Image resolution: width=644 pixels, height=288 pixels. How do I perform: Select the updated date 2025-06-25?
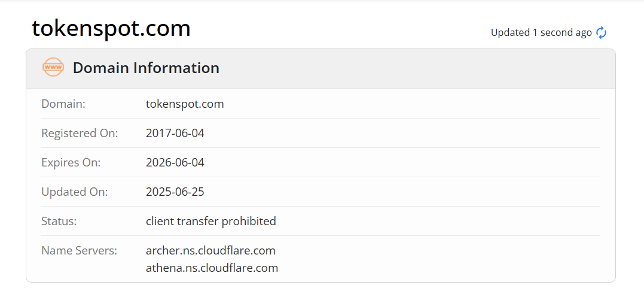point(175,192)
